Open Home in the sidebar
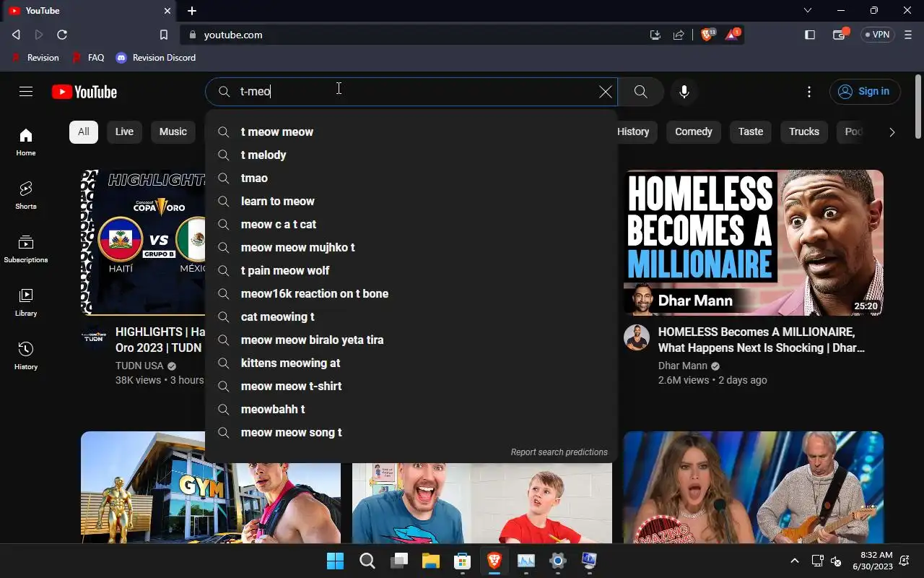Screen dimensions: 924x578 26,142
